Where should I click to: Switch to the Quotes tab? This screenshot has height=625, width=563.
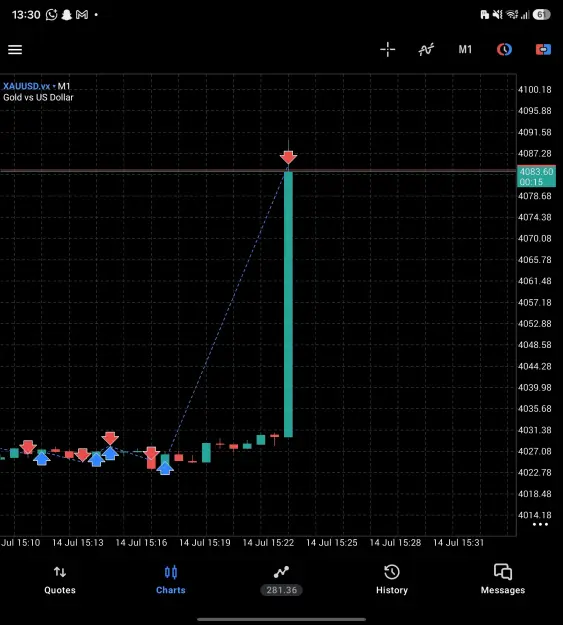(60, 580)
